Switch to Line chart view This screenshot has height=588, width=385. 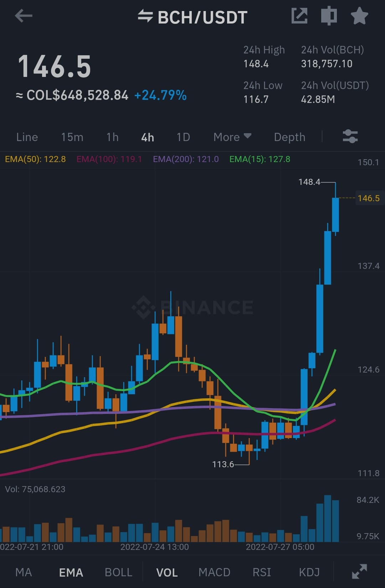[27, 137]
